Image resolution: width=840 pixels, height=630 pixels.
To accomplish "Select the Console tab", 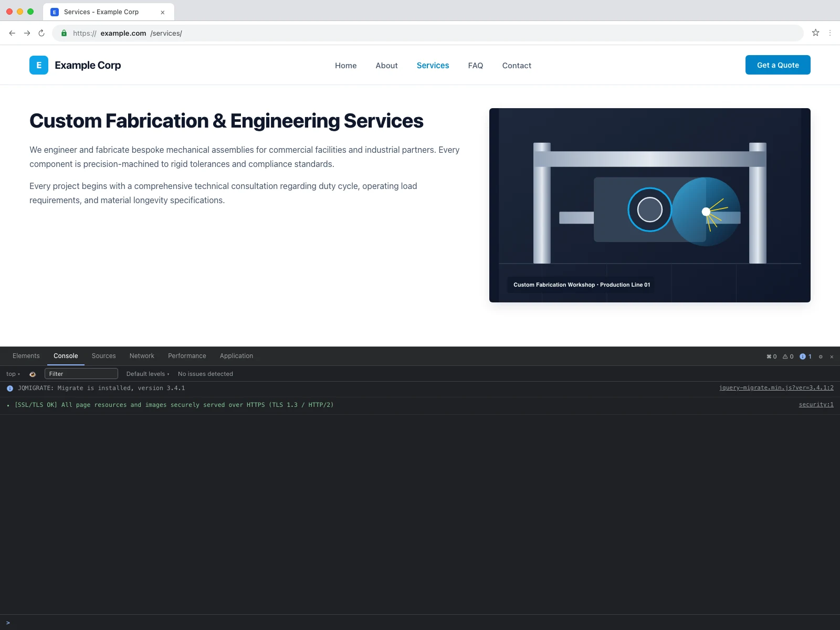I will click(x=66, y=356).
